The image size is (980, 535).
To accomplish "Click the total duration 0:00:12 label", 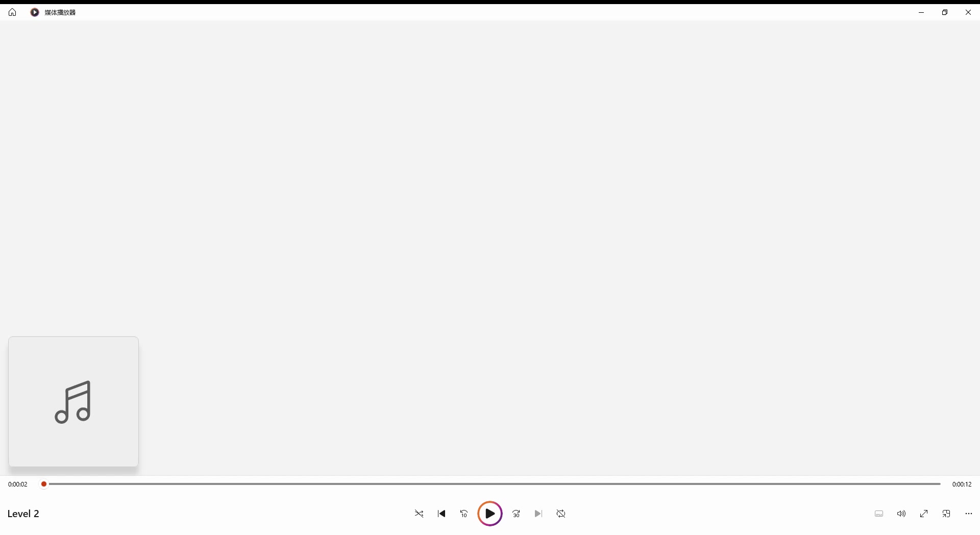I will pos(962,484).
